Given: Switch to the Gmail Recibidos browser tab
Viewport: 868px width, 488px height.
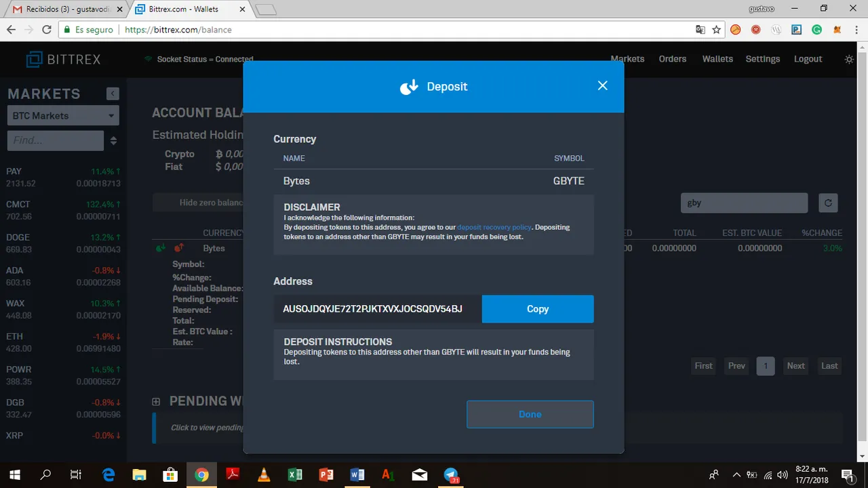Looking at the screenshot, I should pos(65,9).
